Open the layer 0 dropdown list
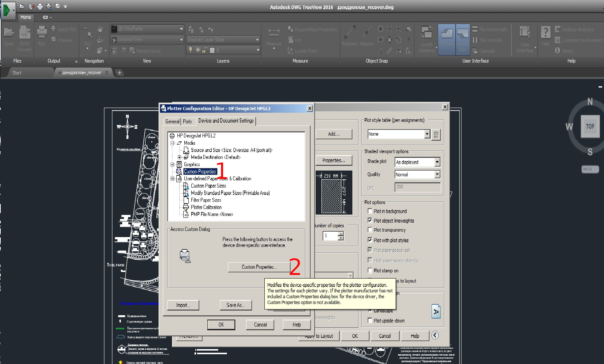This screenshot has width=604, height=364. click(223, 50)
